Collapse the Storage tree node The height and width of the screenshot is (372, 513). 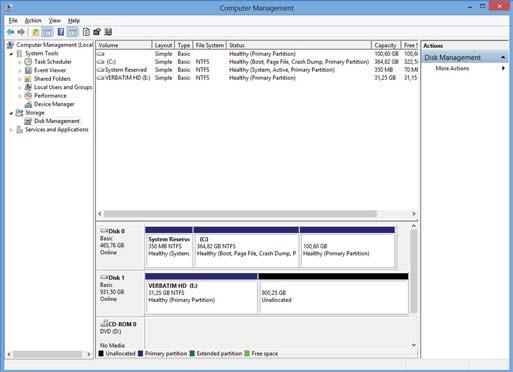point(11,113)
